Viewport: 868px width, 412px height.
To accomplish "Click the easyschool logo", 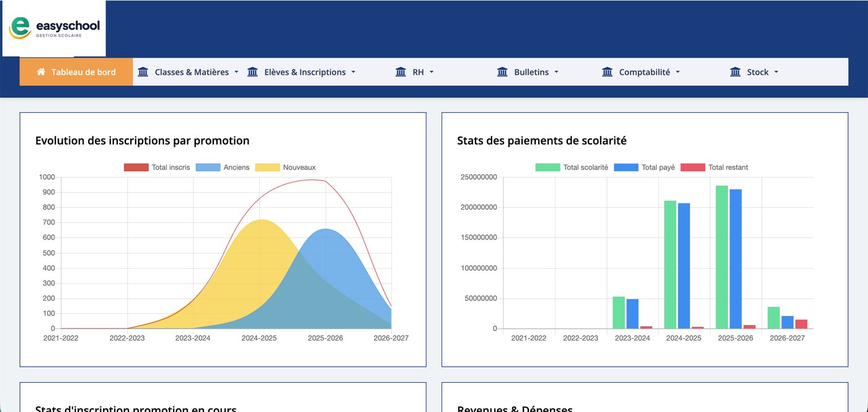I will [x=54, y=29].
